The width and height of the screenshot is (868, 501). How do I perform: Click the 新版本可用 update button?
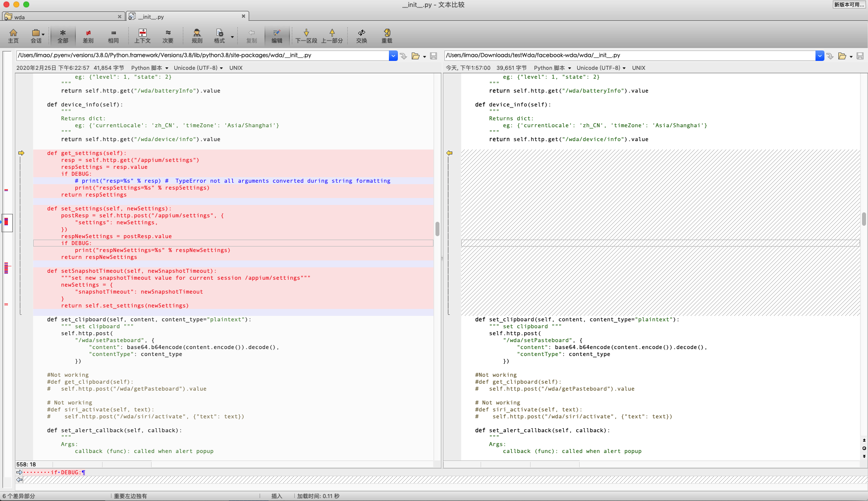(849, 4)
